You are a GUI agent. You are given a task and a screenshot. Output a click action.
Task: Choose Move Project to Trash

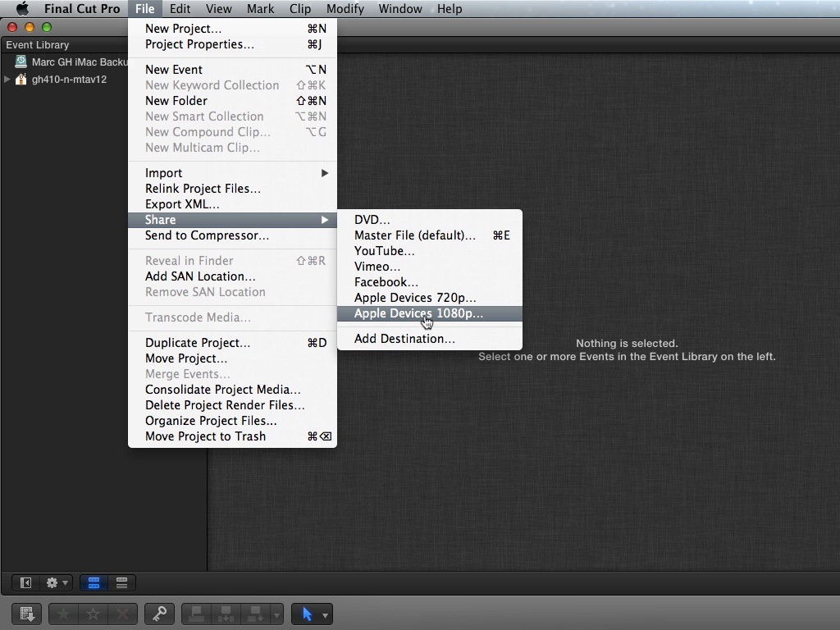pyautogui.click(x=232, y=436)
